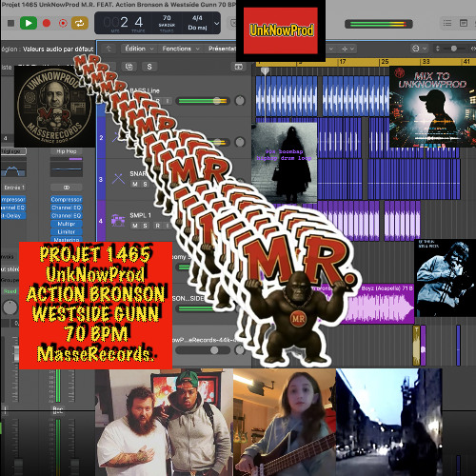Click the duplicate track icon
The image size is (476, 476).
click(129, 67)
